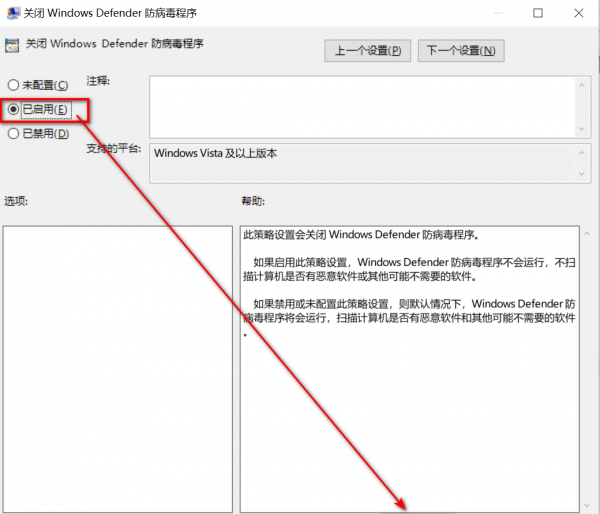
Task: Click help paragraph starting 如果启用此策略设置
Action: [409, 269]
